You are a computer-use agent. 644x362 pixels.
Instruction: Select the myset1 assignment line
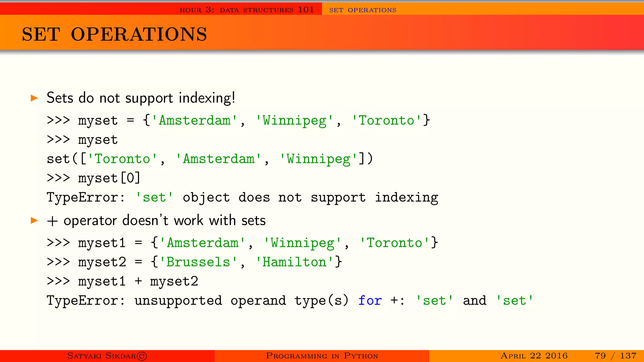click(242, 243)
